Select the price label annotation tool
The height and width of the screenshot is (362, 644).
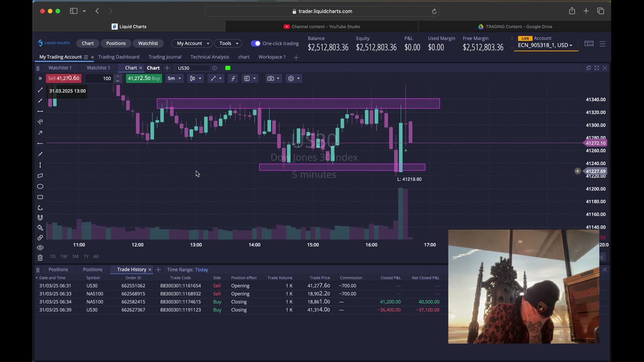[x=40, y=122]
